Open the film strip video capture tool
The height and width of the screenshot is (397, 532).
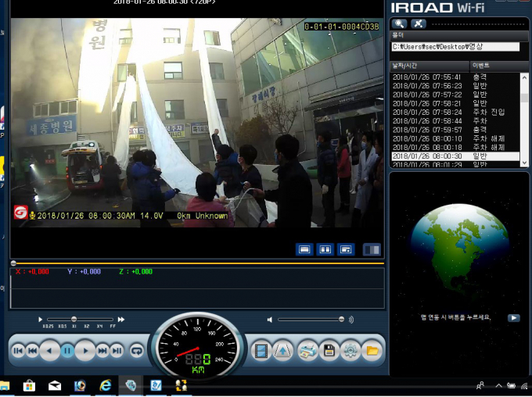(261, 351)
